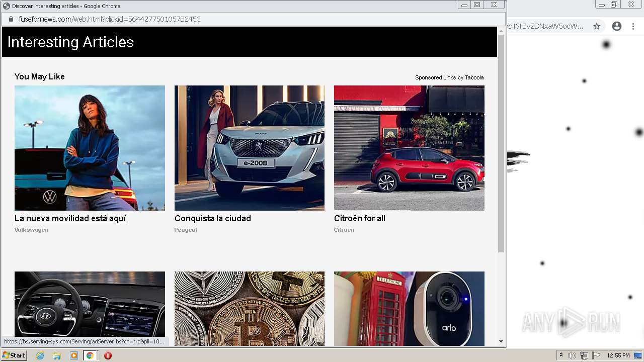The height and width of the screenshot is (362, 644).
Task: Click the Volkswagen sponsor label
Action: pyautogui.click(x=31, y=230)
